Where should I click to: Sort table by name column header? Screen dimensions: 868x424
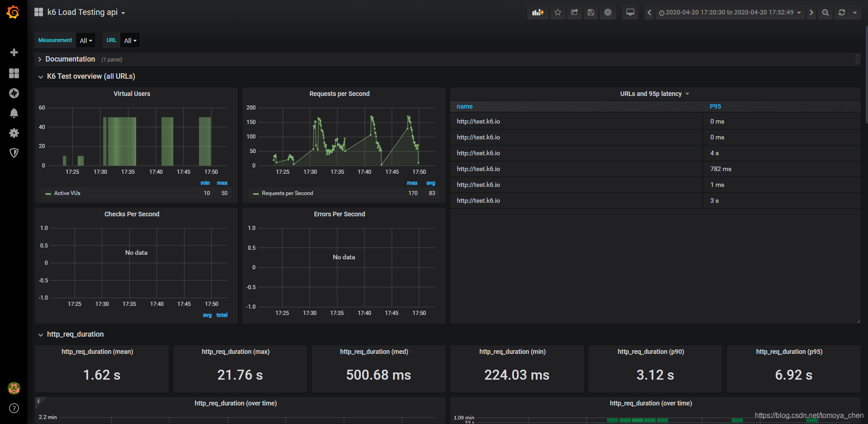[465, 106]
